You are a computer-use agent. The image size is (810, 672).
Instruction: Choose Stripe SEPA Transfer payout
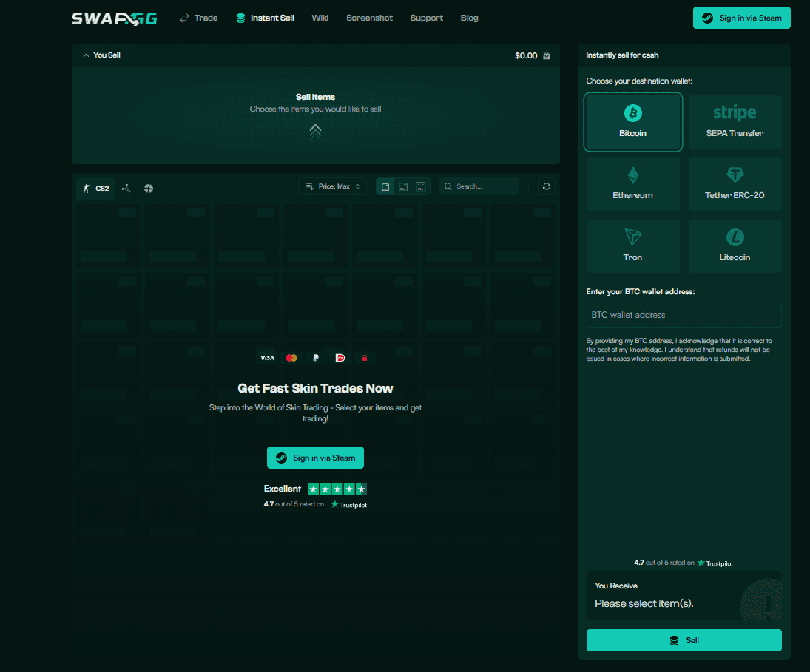pyautogui.click(x=735, y=122)
